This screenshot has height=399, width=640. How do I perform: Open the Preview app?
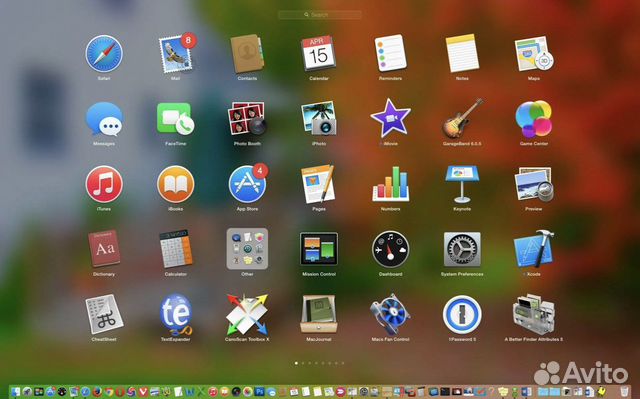coord(534,184)
